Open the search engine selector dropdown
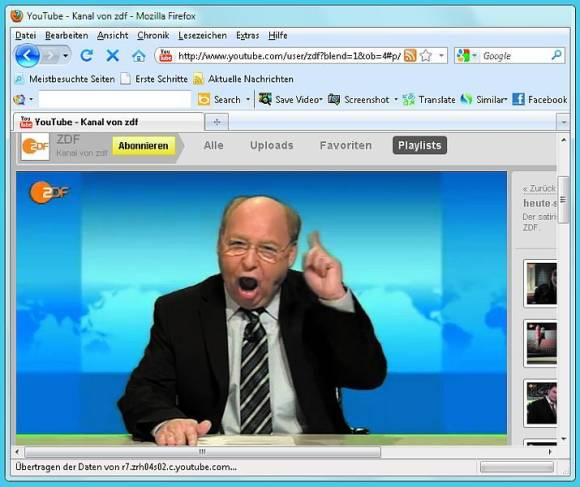Image resolution: width=580 pixels, height=487 pixels. [x=466, y=56]
